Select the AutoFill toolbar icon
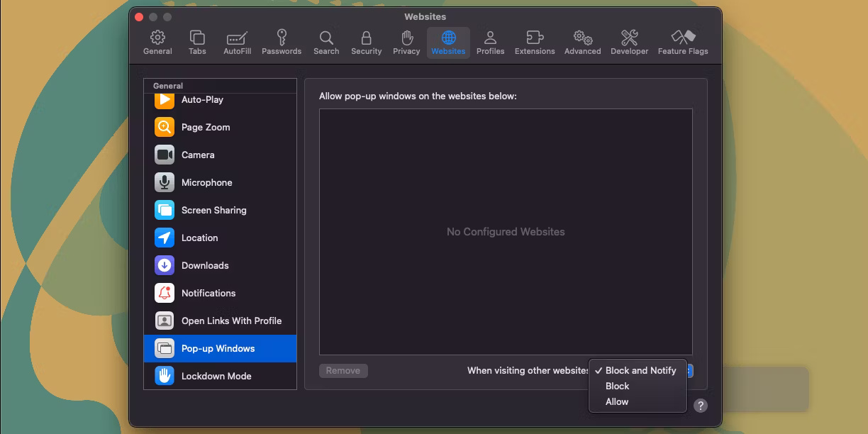The image size is (868, 434). pos(237,40)
